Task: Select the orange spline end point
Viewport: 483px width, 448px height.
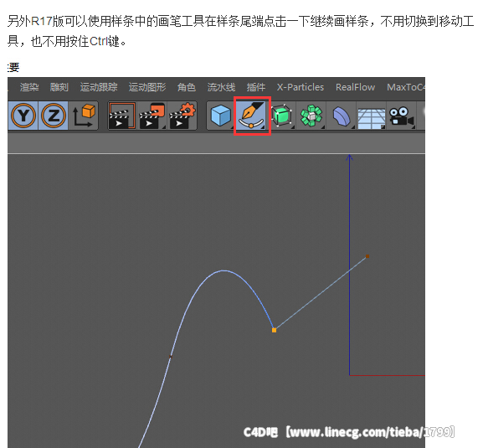Action: click(275, 330)
